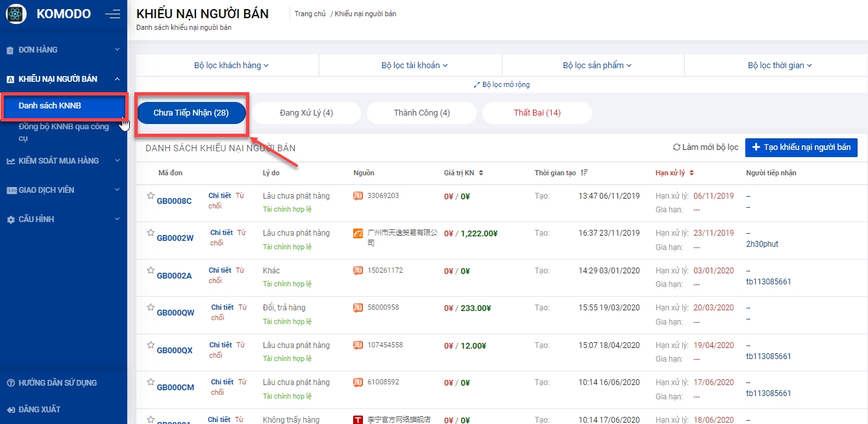Click the Taobao source icon for 33069203

(358, 195)
